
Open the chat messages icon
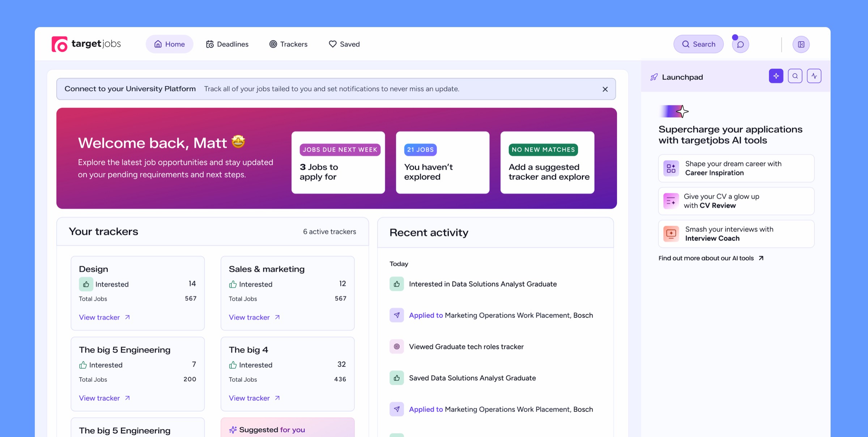click(740, 44)
